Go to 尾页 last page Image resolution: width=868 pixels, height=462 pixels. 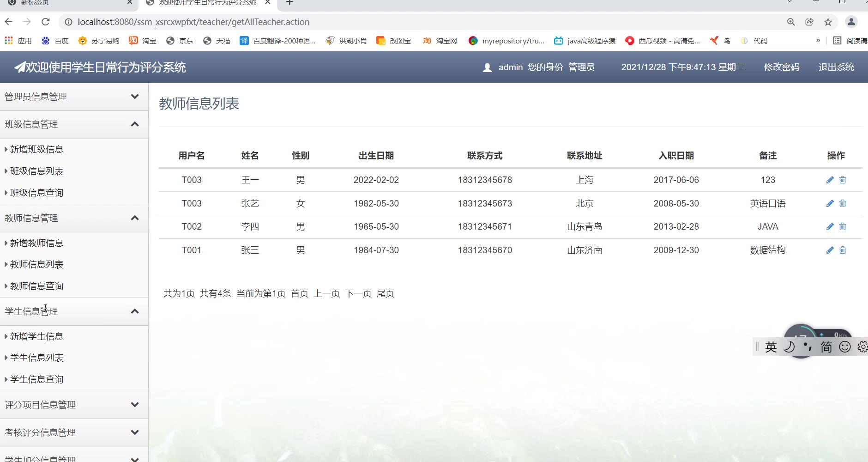point(386,293)
